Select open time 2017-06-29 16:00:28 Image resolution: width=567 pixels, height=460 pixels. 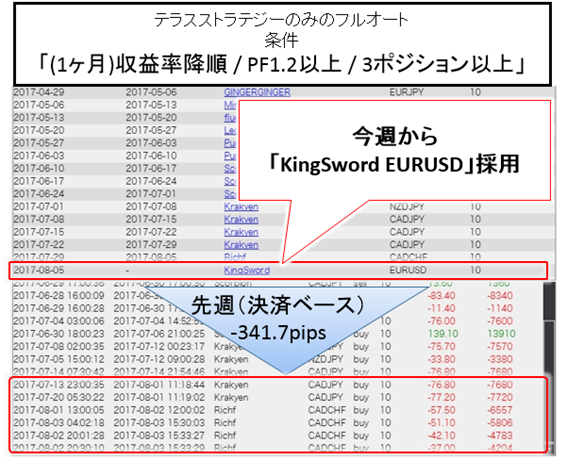[59, 308]
